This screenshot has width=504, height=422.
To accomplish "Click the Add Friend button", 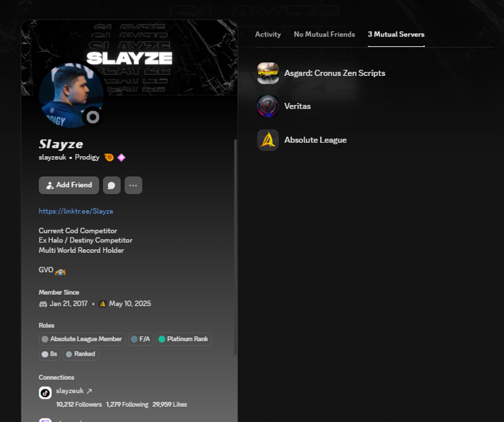I will pos(68,185).
